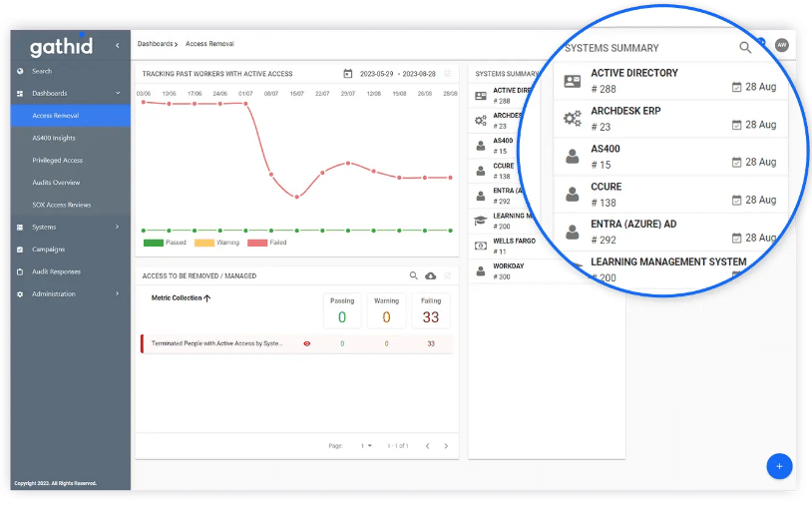812x519 pixels.
Task: Click the WELLS FARGO # 11 system row
Action: point(547,247)
